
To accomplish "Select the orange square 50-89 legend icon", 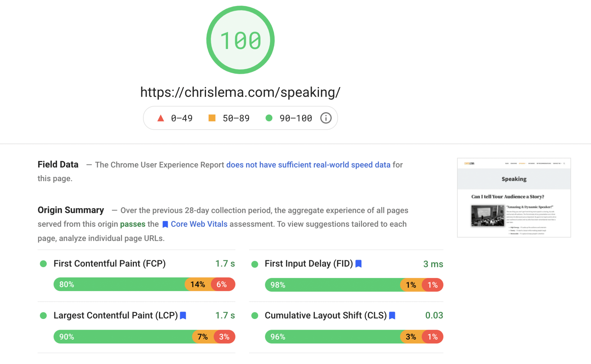I will click(x=212, y=118).
